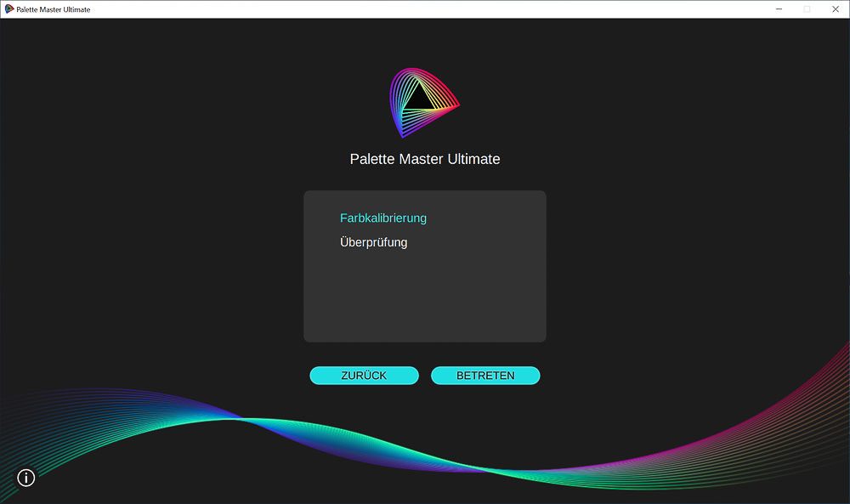Minimize the Palette Master Ultimate window
The width and height of the screenshot is (850, 504).
(x=779, y=9)
